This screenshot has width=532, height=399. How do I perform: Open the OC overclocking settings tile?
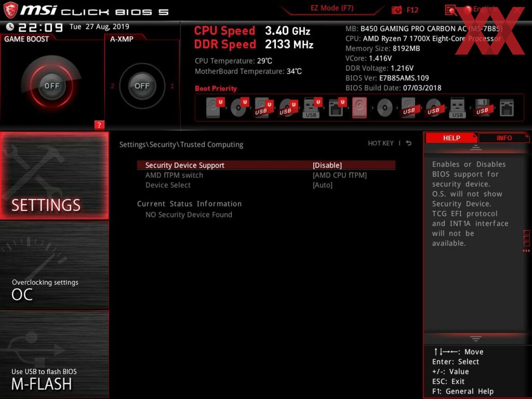54,265
